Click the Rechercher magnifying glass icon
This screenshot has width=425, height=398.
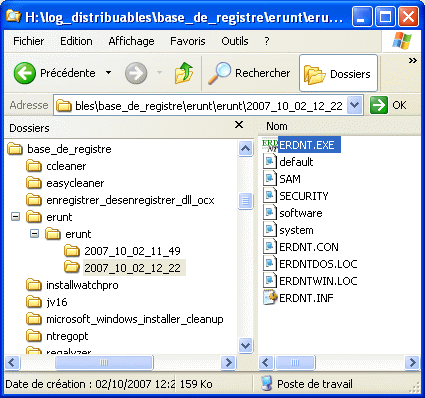coord(219,73)
